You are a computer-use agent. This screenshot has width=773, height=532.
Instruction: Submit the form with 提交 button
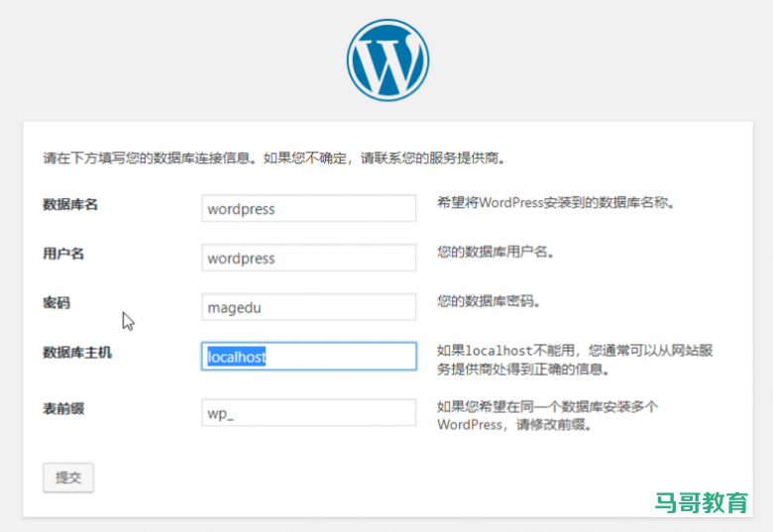point(68,478)
